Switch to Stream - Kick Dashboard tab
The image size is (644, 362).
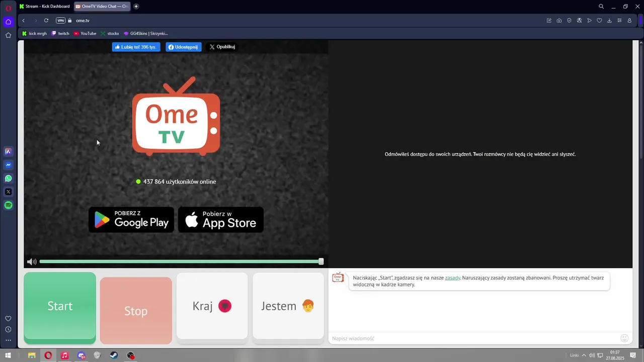(x=44, y=7)
